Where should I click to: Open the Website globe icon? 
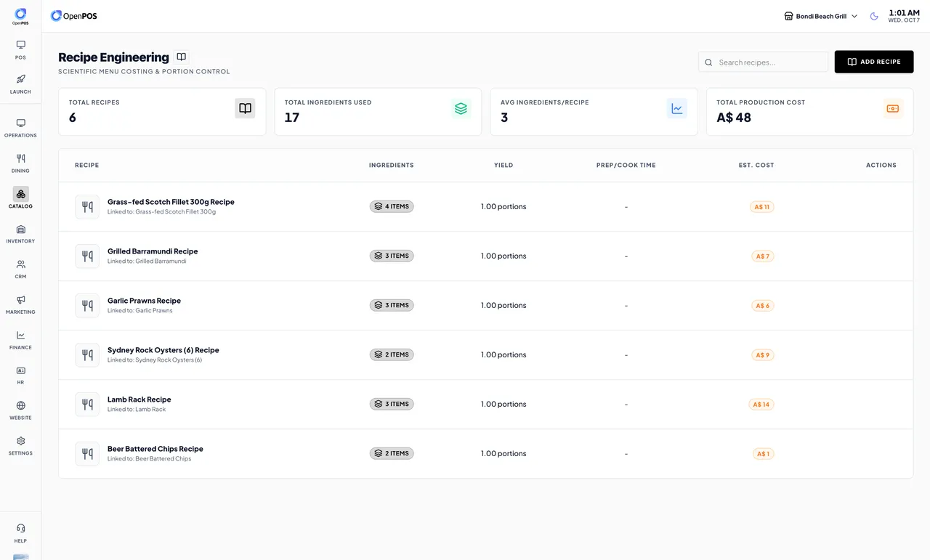click(x=20, y=405)
